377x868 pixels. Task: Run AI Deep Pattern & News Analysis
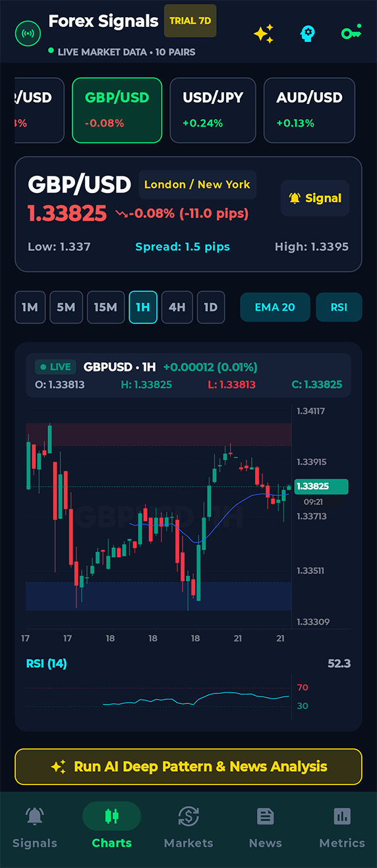[x=188, y=767]
